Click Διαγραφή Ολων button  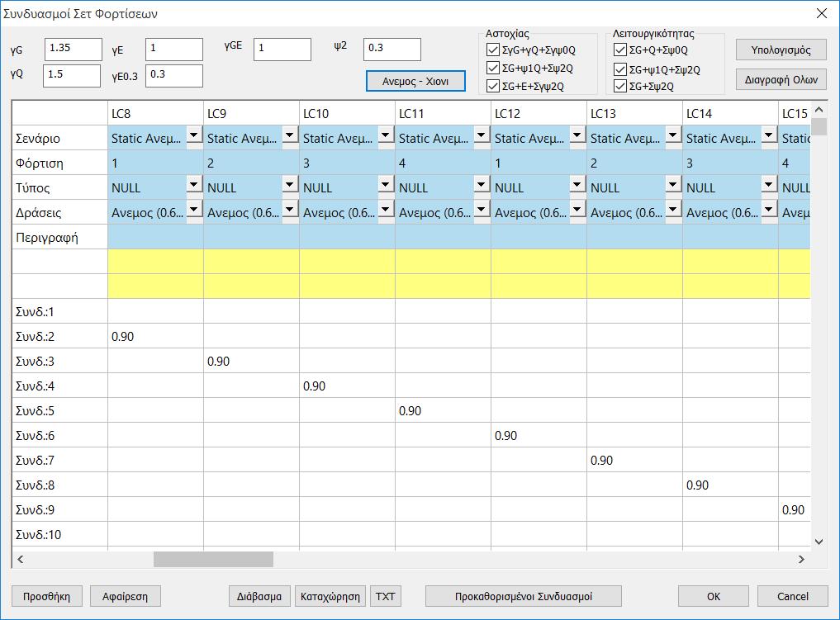tap(781, 80)
